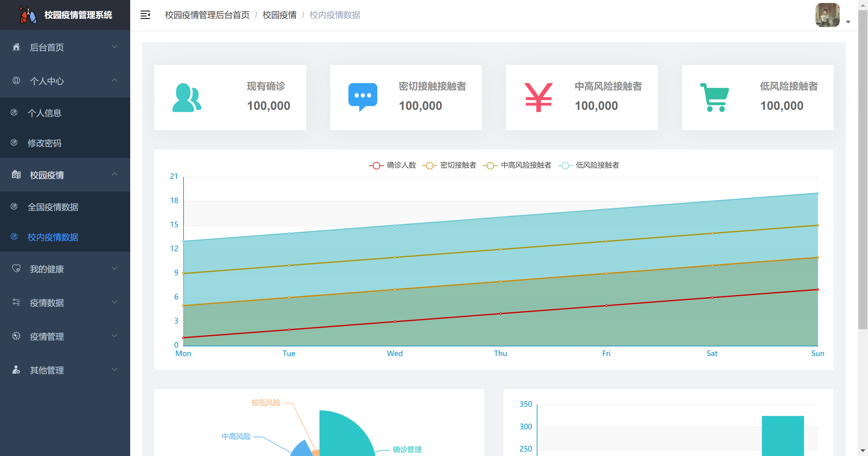The height and width of the screenshot is (456, 868).
Task: Click the red yen currency icon
Action: pyautogui.click(x=538, y=97)
